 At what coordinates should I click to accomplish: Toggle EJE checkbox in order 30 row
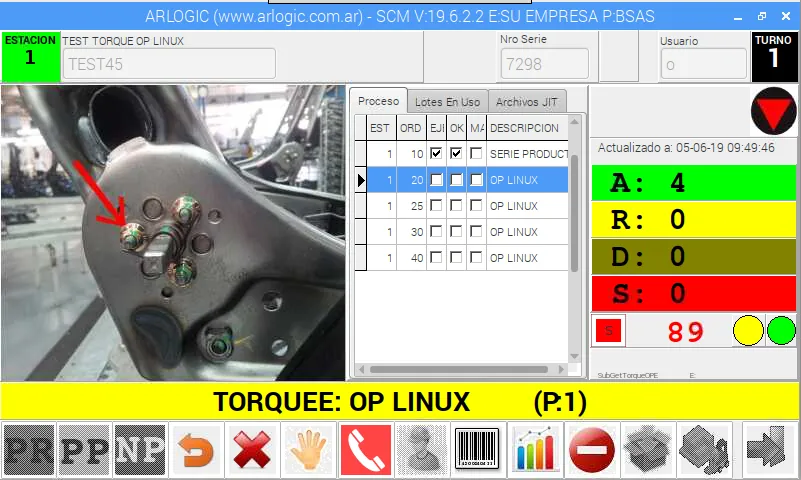click(436, 231)
